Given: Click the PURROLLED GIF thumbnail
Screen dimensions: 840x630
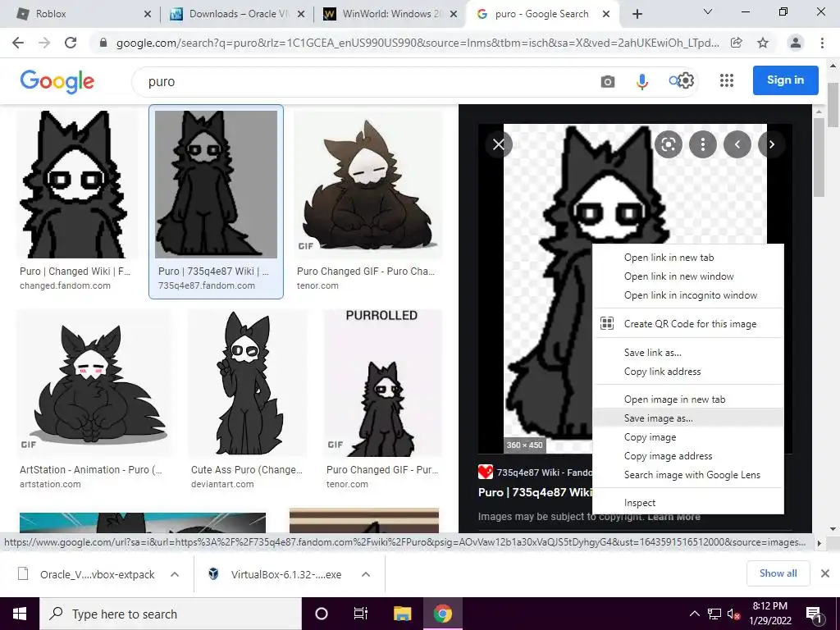Looking at the screenshot, I should (x=383, y=382).
